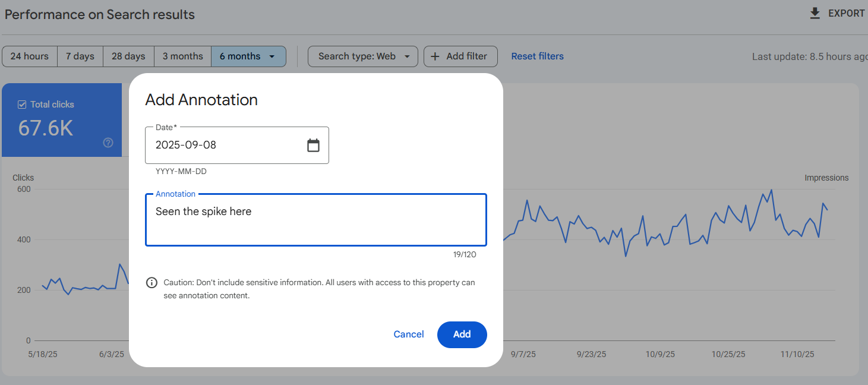Click the chart's highest peak before 11/10/25

pyautogui.click(x=771, y=190)
